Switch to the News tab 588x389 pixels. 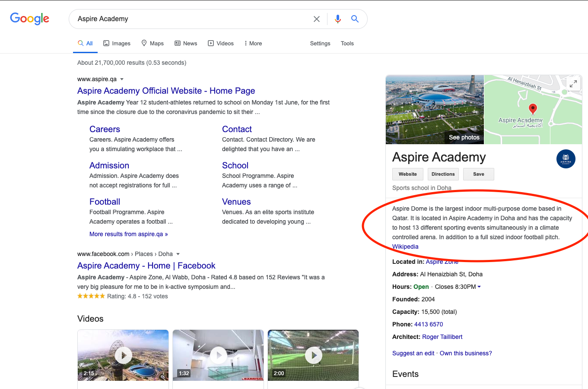tap(186, 43)
